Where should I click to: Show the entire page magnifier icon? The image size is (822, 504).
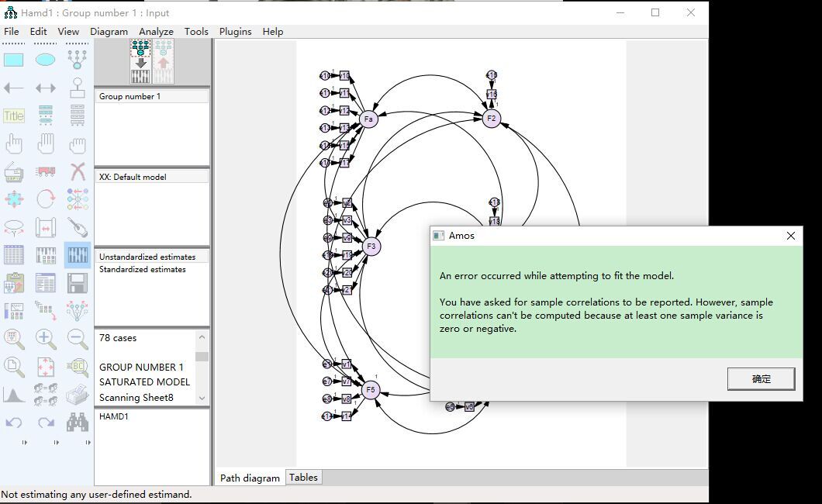click(x=14, y=367)
